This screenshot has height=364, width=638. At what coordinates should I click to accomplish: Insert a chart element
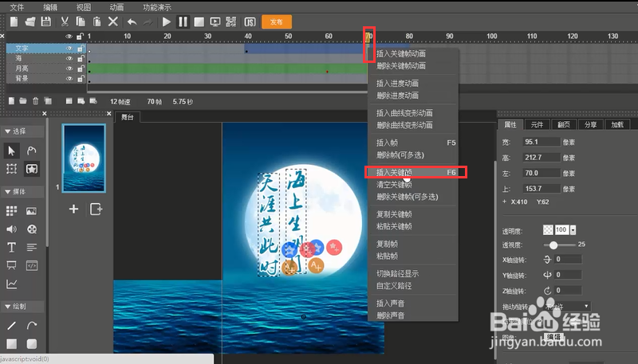[11, 284]
